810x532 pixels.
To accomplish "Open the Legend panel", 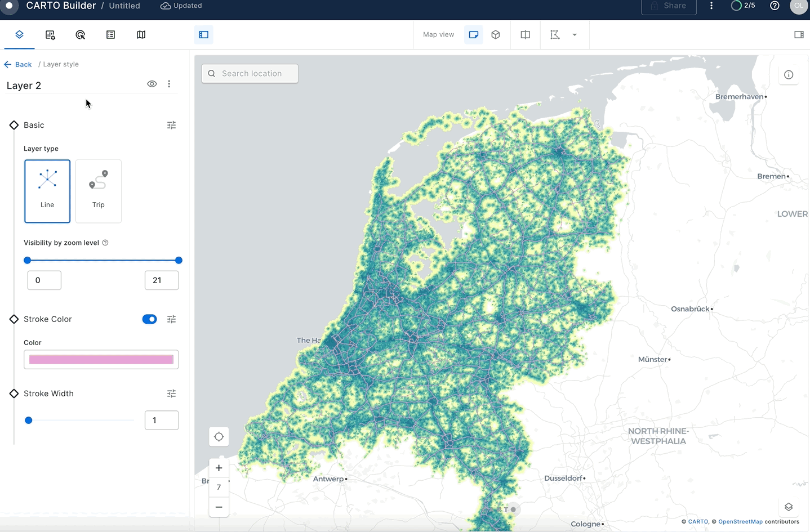I will click(110, 34).
